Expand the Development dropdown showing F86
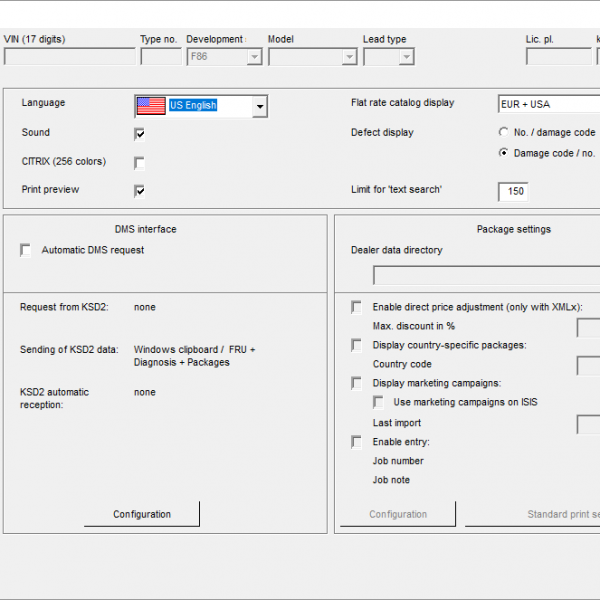Screen dimensions: 600x600 point(254,57)
